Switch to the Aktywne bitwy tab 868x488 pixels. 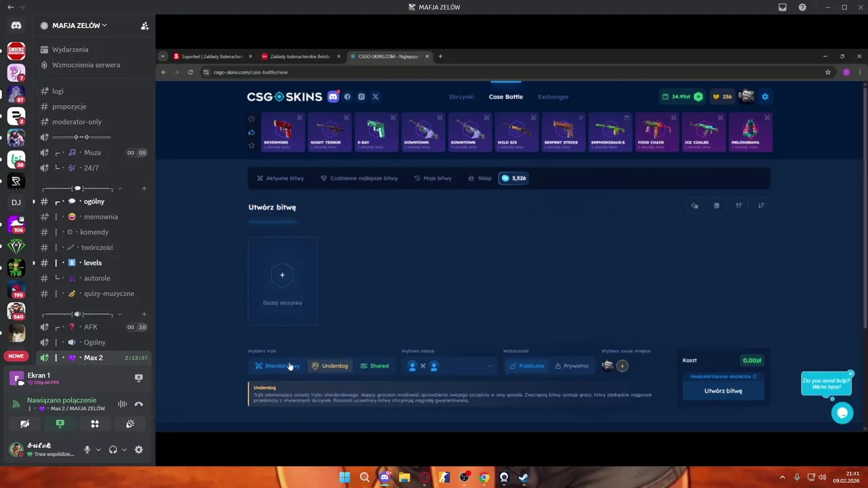click(280, 178)
